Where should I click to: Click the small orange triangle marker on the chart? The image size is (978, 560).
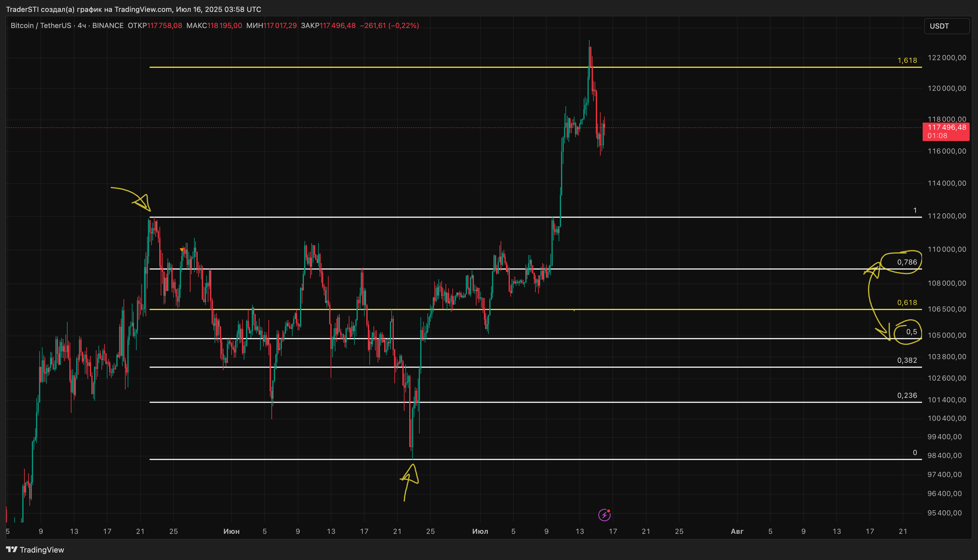(x=182, y=250)
